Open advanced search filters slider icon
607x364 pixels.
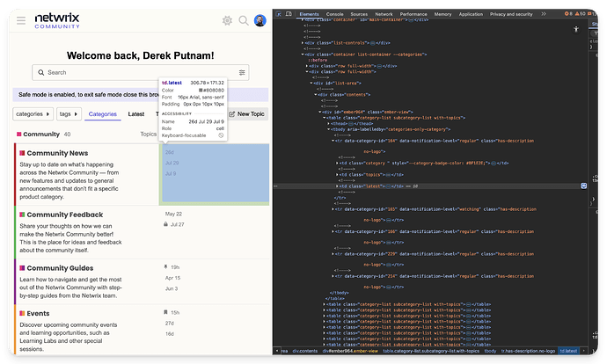pyautogui.click(x=242, y=72)
